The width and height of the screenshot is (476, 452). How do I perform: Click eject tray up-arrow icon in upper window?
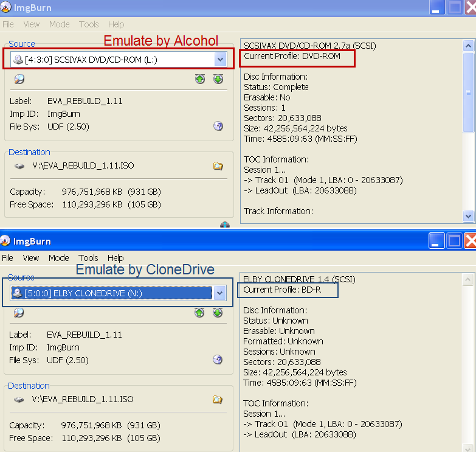point(200,79)
